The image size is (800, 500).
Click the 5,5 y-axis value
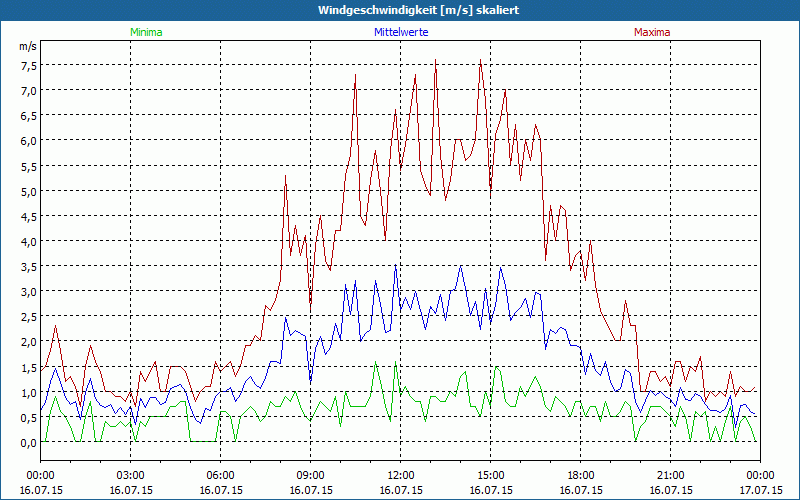[28, 166]
